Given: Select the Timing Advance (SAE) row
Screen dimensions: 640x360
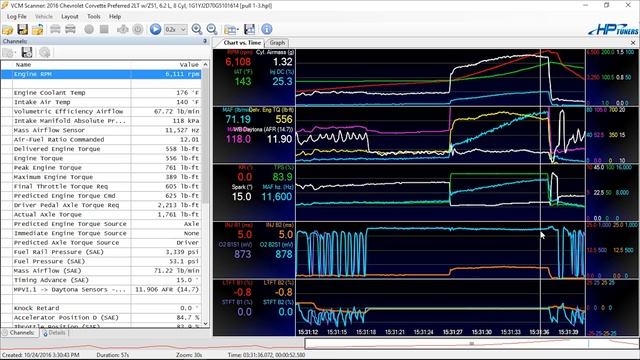Looking at the screenshot, I should (x=101, y=281).
